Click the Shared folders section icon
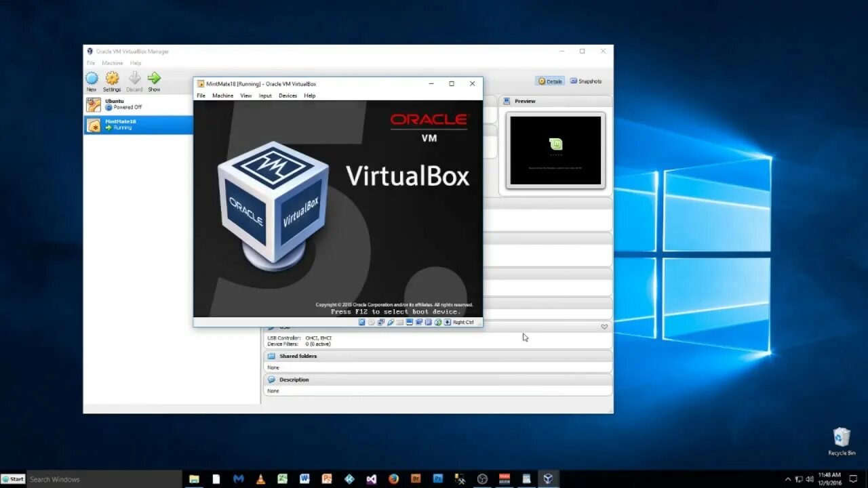This screenshot has height=488, width=868. [271, 356]
